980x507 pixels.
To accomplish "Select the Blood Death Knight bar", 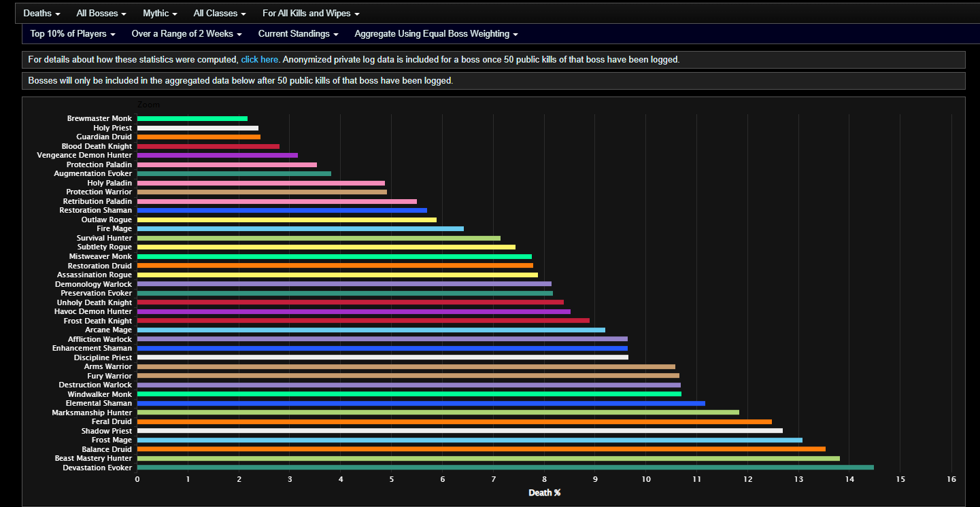I will pyautogui.click(x=208, y=146).
